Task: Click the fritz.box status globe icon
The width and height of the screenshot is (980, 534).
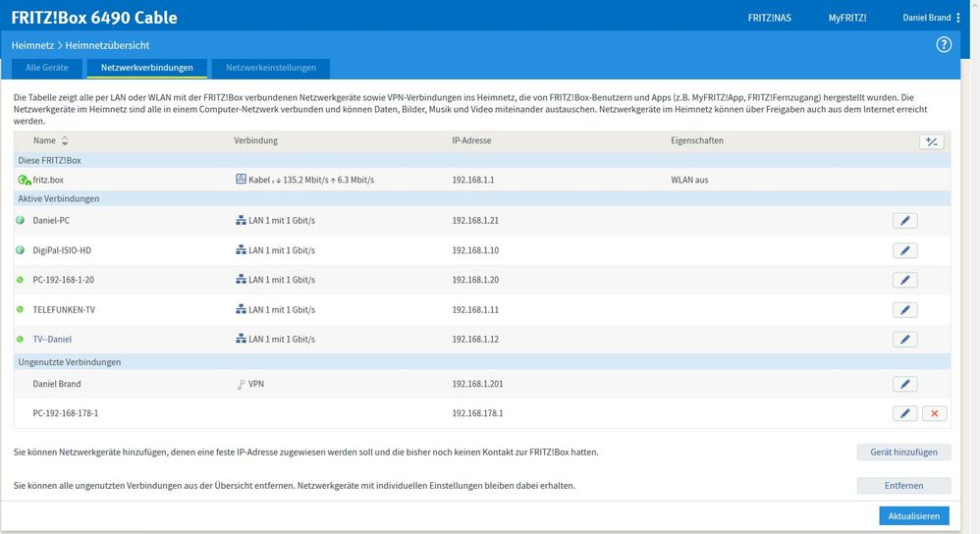Action: [25, 180]
